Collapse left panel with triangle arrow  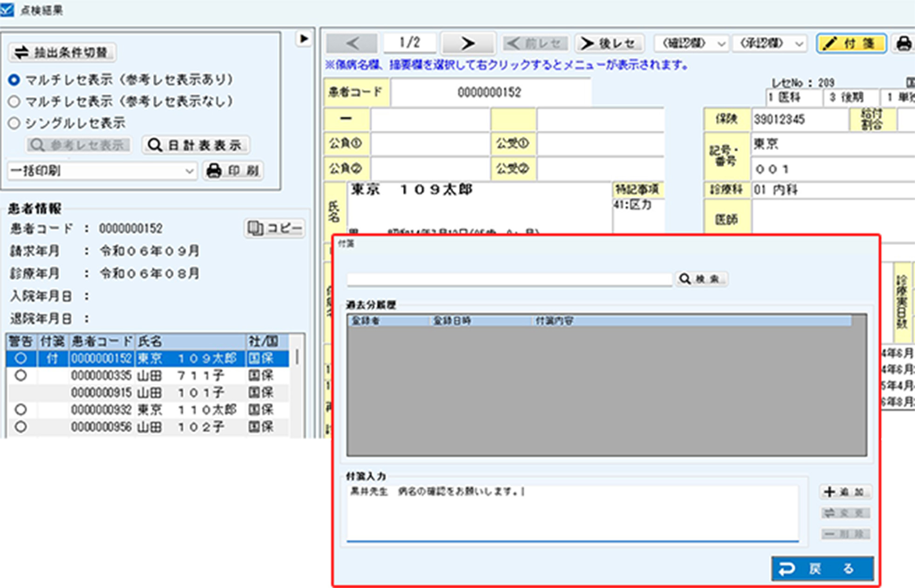click(304, 39)
